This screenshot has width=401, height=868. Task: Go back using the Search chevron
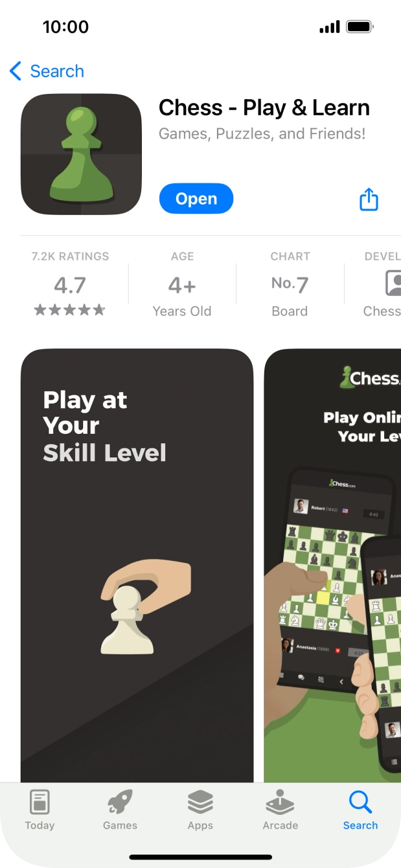pyautogui.click(x=16, y=71)
